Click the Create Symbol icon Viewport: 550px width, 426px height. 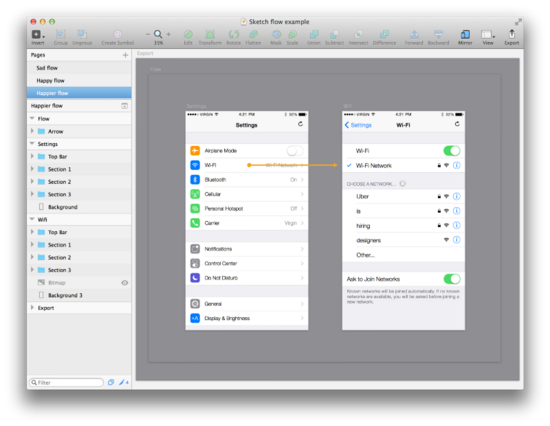(118, 34)
